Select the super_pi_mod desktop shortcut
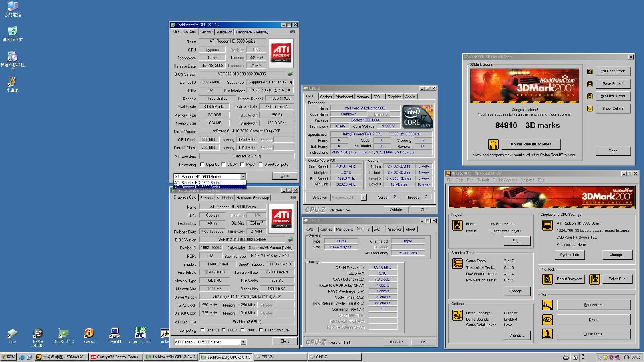644x362 pixels. [x=140, y=336]
